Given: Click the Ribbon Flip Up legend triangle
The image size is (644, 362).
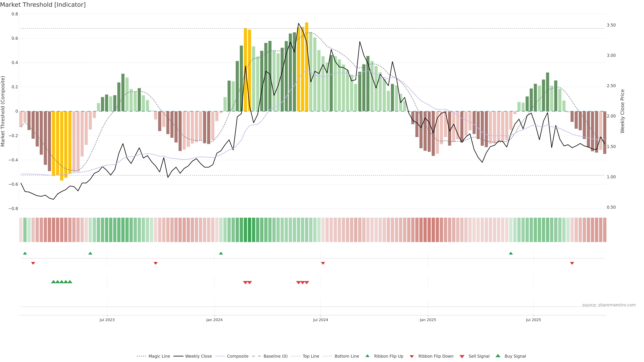Looking at the screenshot, I should 367,356.
